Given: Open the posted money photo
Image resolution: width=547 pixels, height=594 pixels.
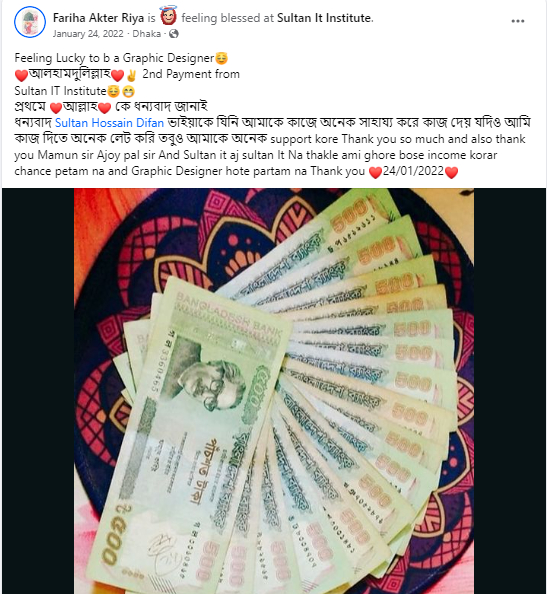Looking at the screenshot, I should click(274, 391).
